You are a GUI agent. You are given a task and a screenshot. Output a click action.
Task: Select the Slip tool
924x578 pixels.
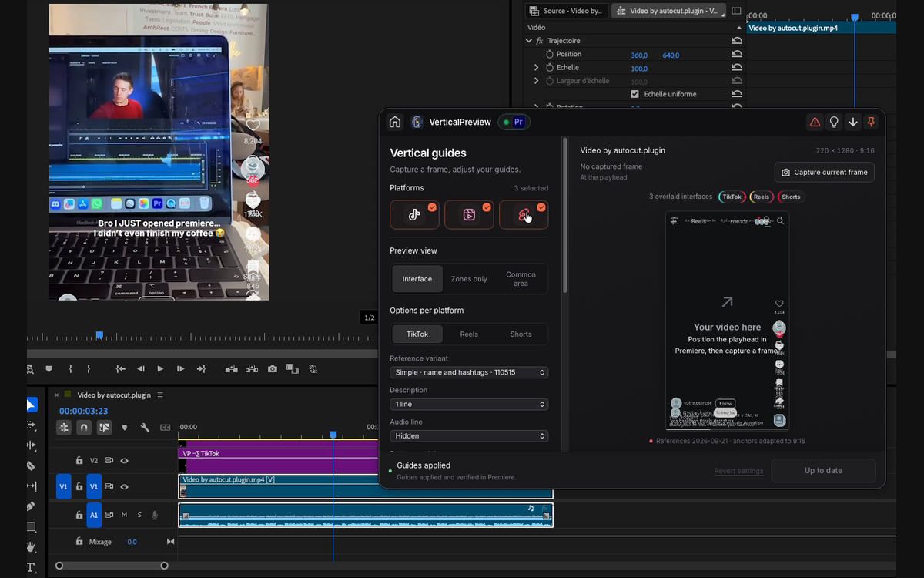click(x=32, y=486)
